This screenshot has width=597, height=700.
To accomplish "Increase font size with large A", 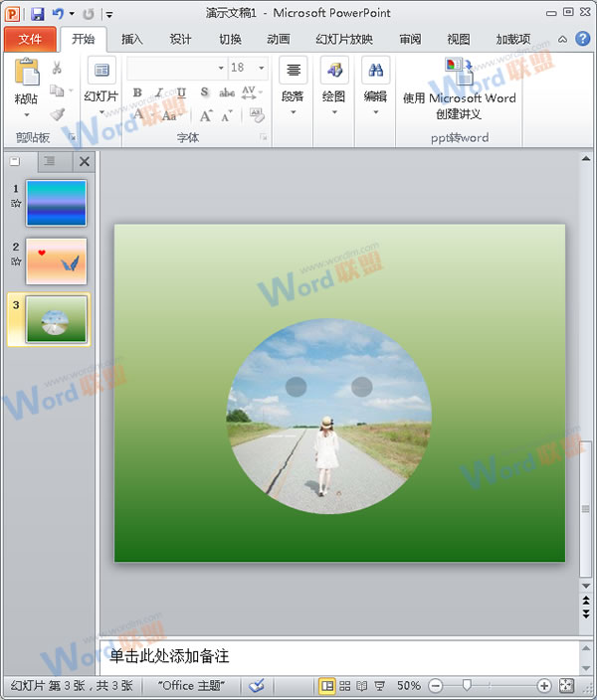I will click(206, 116).
